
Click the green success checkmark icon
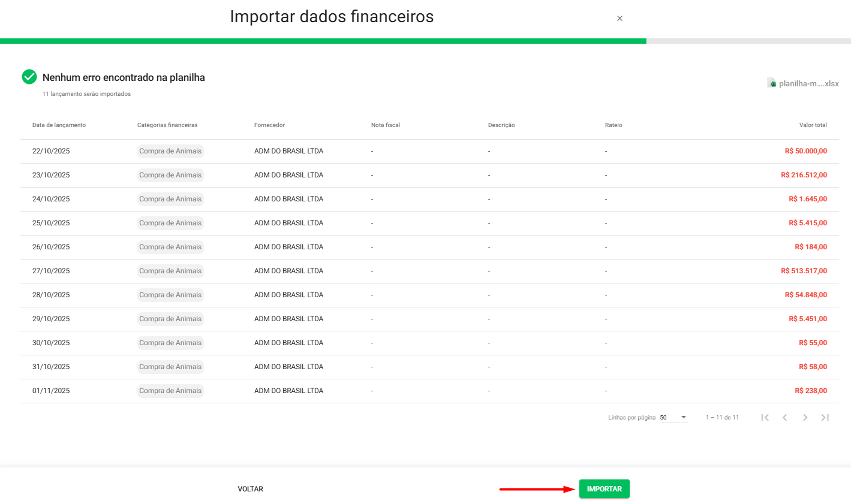[x=29, y=77]
